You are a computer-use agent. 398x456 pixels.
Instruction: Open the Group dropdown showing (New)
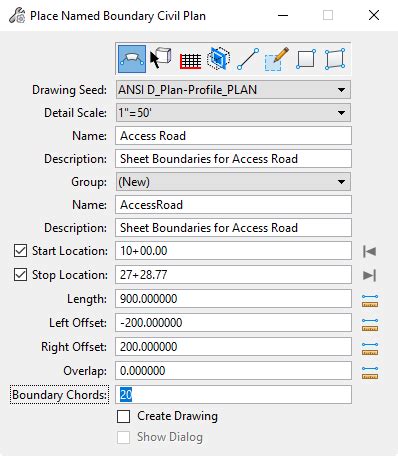(233, 182)
